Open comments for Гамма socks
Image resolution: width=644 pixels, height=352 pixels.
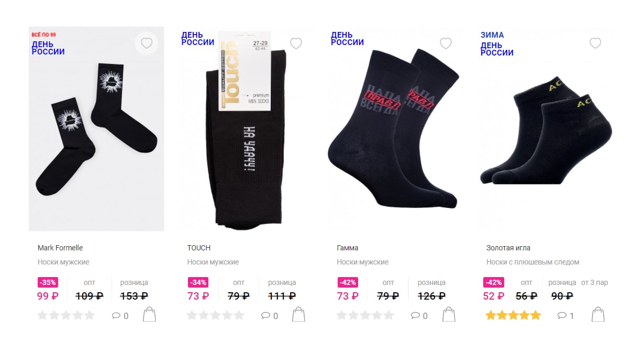(419, 316)
